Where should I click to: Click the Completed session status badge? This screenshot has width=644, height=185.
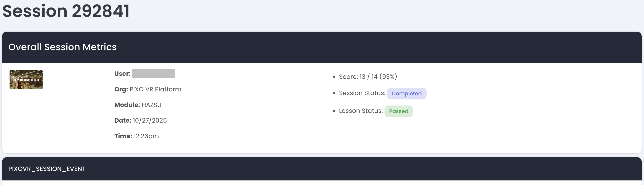click(406, 93)
